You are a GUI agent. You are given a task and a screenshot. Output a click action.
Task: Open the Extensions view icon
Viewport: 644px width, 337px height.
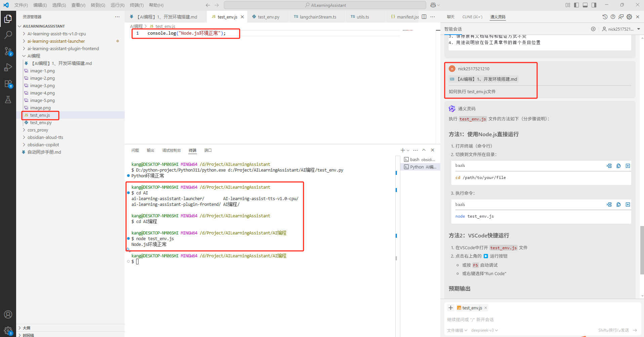[8, 83]
